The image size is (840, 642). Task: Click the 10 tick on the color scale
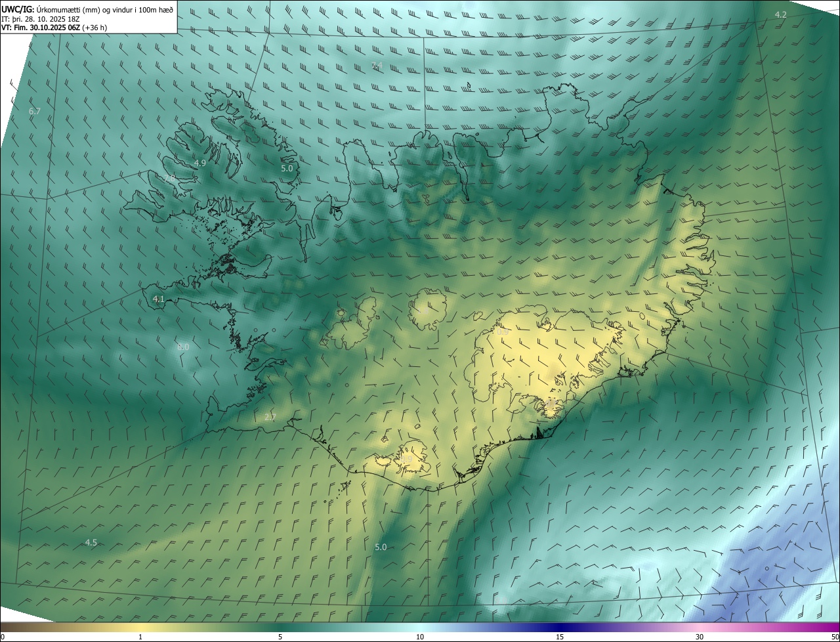pyautogui.click(x=420, y=637)
